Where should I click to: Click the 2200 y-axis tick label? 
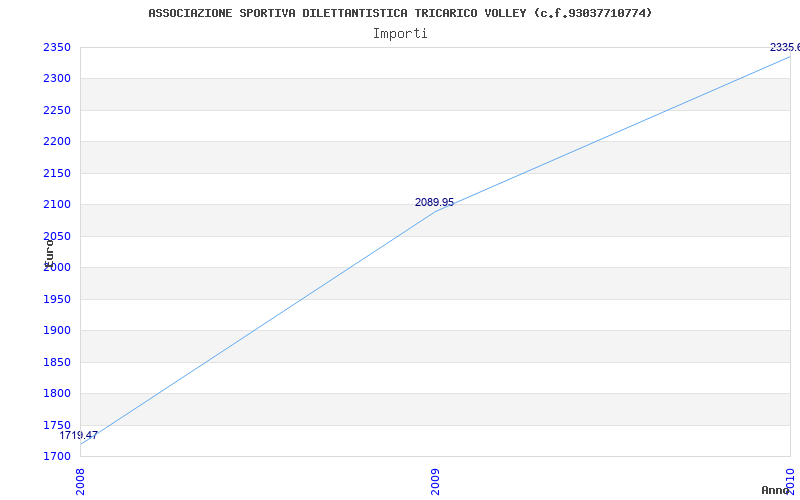[x=57, y=141]
